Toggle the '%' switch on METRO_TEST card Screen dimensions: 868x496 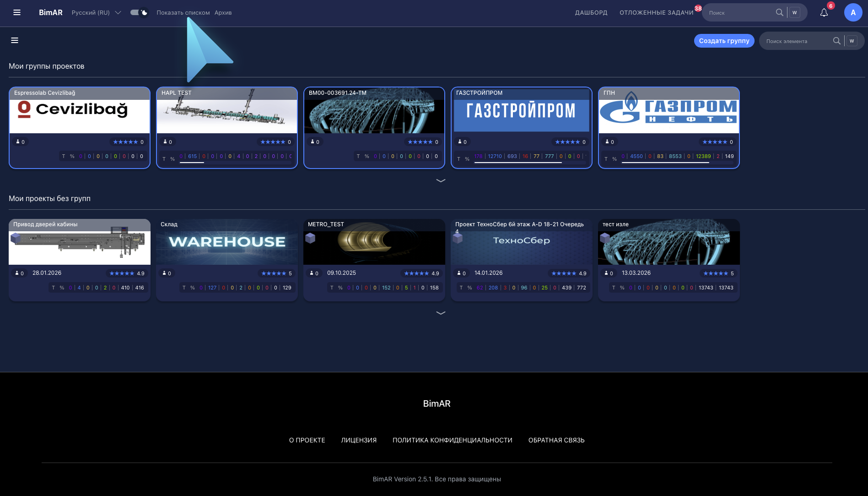[x=340, y=288]
